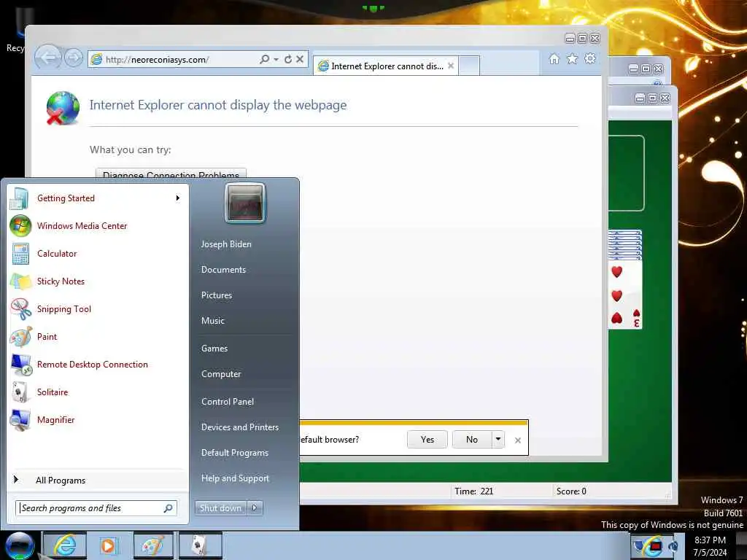Open Default Programs

click(x=235, y=453)
